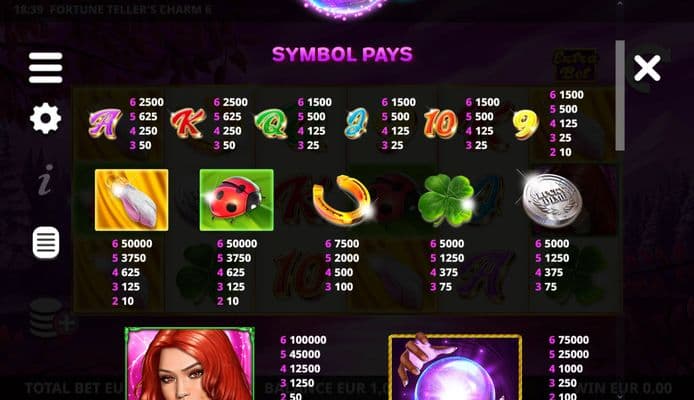Image resolution: width=694 pixels, height=400 pixels.
Task: Click the crystal ball symbol
Action: pyautogui.click(x=455, y=367)
